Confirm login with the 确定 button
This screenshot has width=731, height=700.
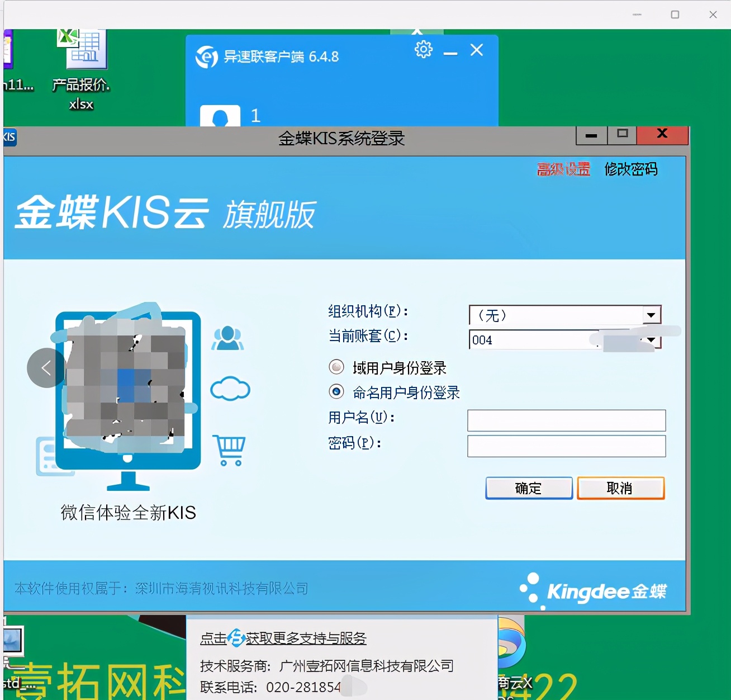click(528, 488)
